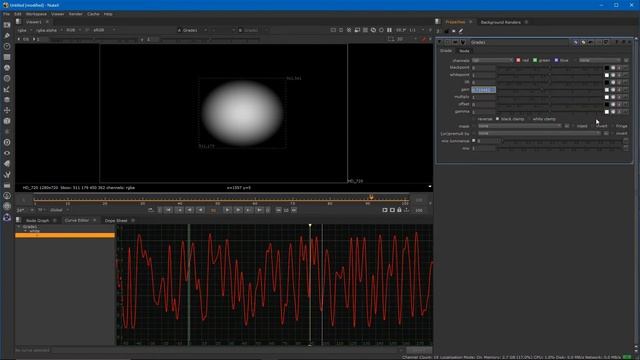
Task: Open the Metadata tag toolbar icon
Action: 7,164
